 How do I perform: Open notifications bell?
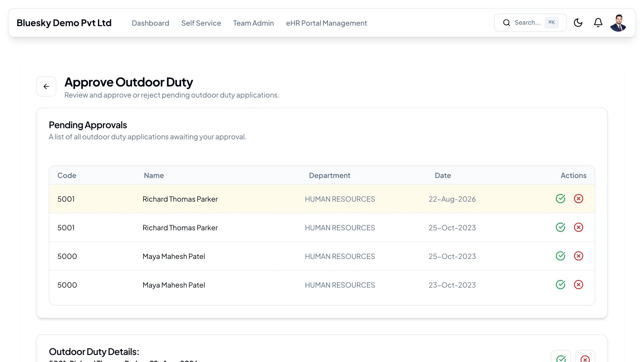(x=598, y=23)
